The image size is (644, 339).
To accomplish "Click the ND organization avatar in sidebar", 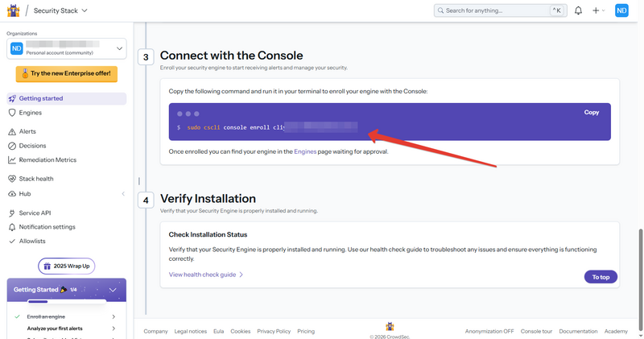I will pyautogui.click(x=16, y=48).
